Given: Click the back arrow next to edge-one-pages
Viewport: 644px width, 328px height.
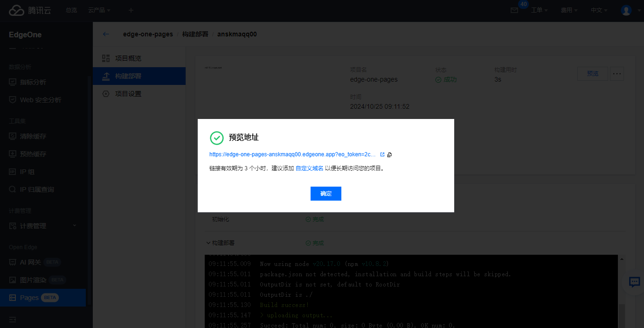Looking at the screenshot, I should 106,34.
